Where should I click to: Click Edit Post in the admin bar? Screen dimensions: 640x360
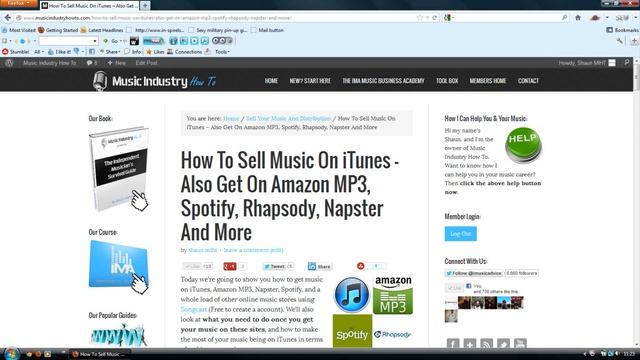[x=146, y=63]
